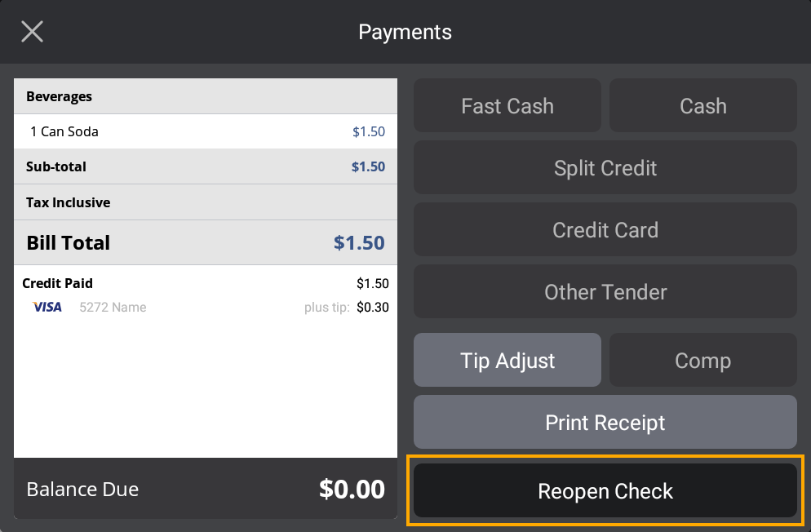811x532 pixels.
Task: Pay with Credit Card button
Action: 605,230
